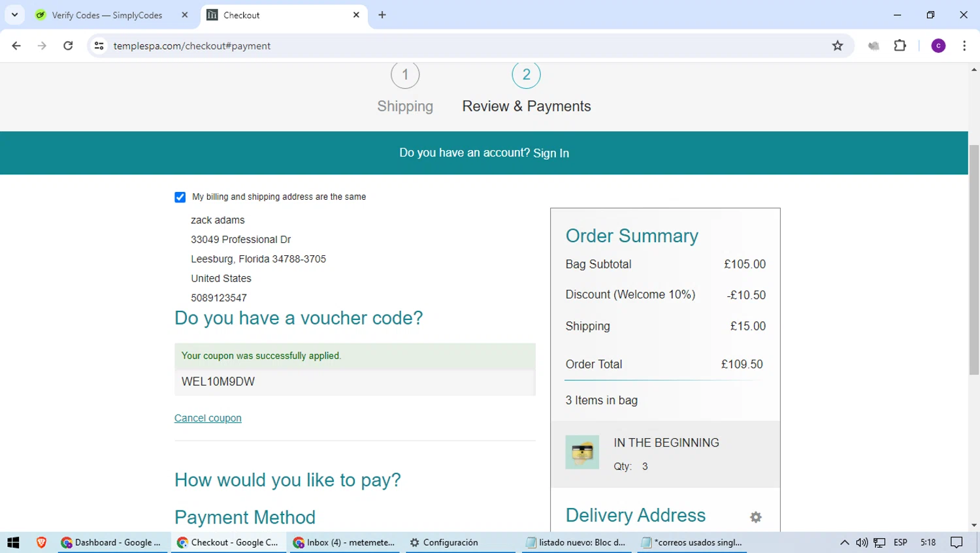Go to step 1 Shipping circle
Viewport: 980px width, 553px height.
tap(405, 74)
